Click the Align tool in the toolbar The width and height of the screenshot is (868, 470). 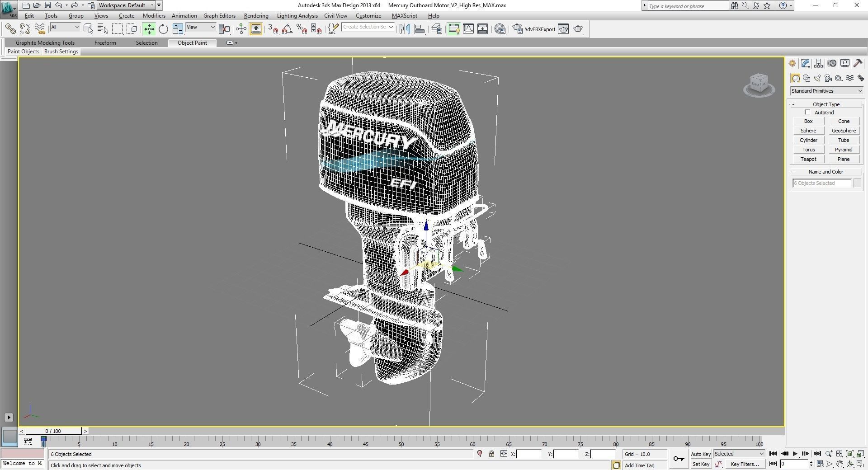(x=420, y=29)
